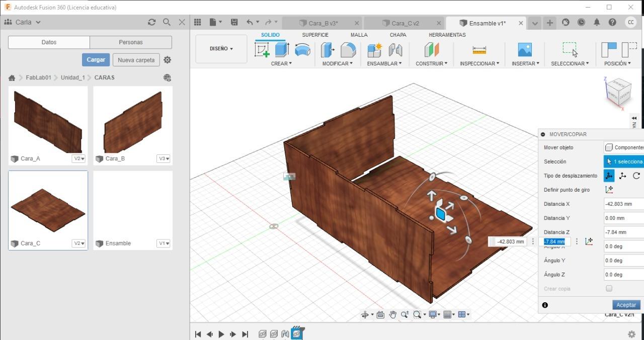
Task: Click the Look At icon
Action: (x=380, y=315)
